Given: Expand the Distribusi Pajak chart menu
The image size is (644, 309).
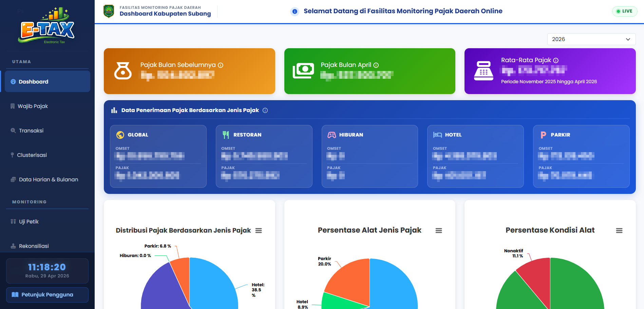Looking at the screenshot, I should (259, 230).
